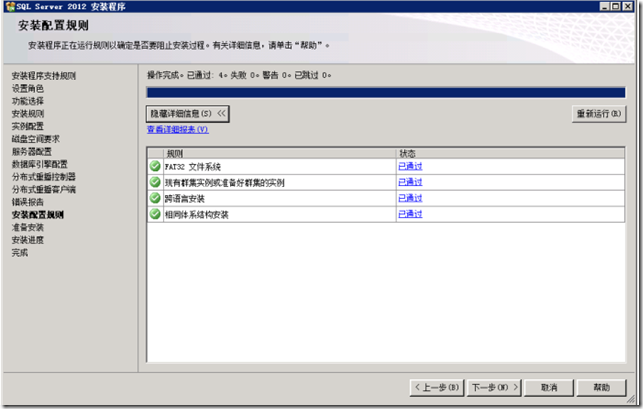Screen dimensions: 643x409
Task: Select 安装程序支持规则 in the step list
Action: coord(43,76)
